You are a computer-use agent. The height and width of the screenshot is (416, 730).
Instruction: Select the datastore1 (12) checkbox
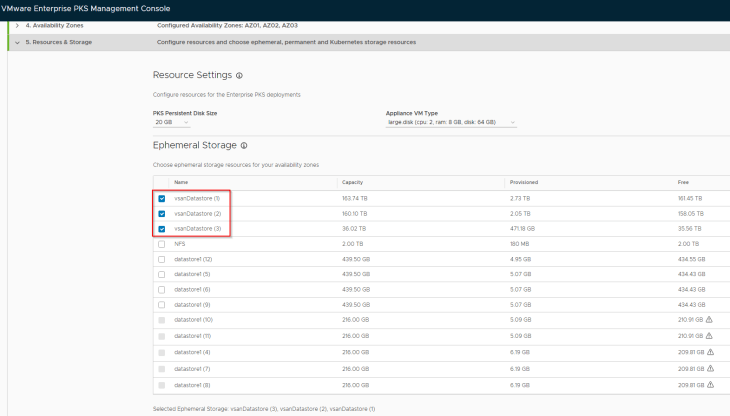click(x=162, y=259)
